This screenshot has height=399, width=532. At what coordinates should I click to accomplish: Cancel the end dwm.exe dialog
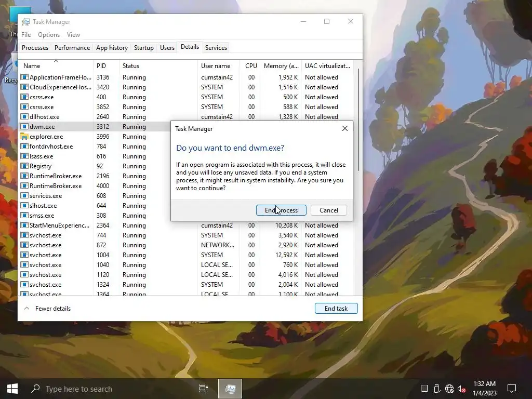coord(329,210)
